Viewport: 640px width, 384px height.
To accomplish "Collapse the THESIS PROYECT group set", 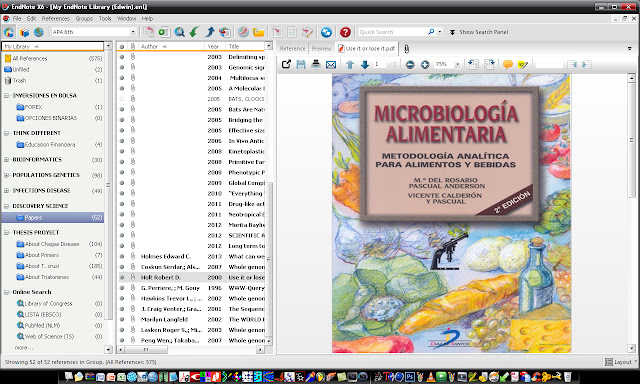I will (x=7, y=233).
